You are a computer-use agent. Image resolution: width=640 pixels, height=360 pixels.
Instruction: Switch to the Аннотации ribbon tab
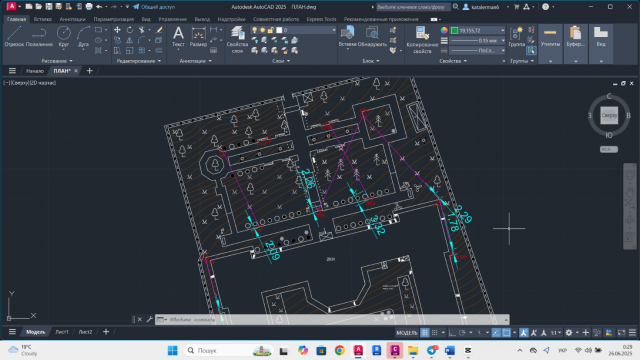point(73,19)
